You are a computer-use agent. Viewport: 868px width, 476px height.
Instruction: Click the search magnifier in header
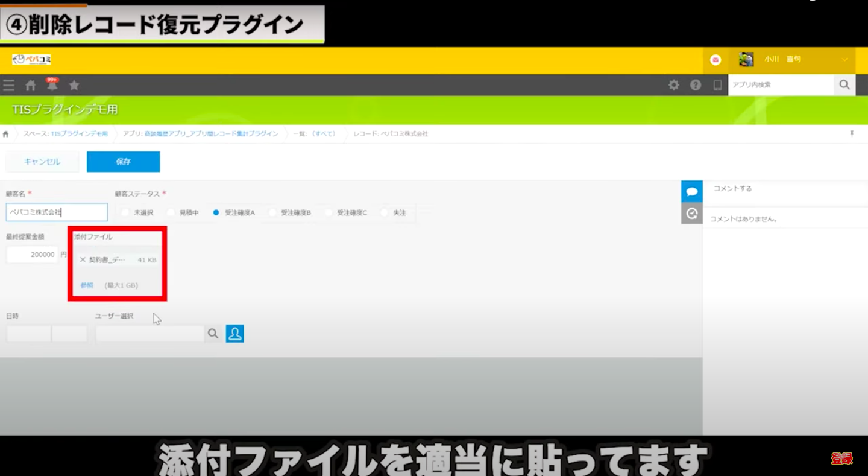(x=844, y=85)
